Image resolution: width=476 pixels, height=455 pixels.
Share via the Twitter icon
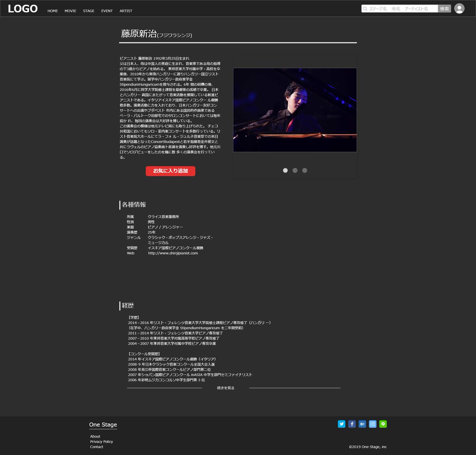pyautogui.click(x=342, y=424)
